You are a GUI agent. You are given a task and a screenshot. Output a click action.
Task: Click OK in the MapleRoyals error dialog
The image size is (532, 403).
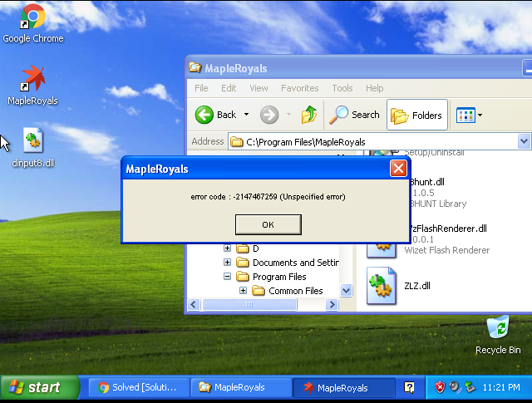coord(268,224)
